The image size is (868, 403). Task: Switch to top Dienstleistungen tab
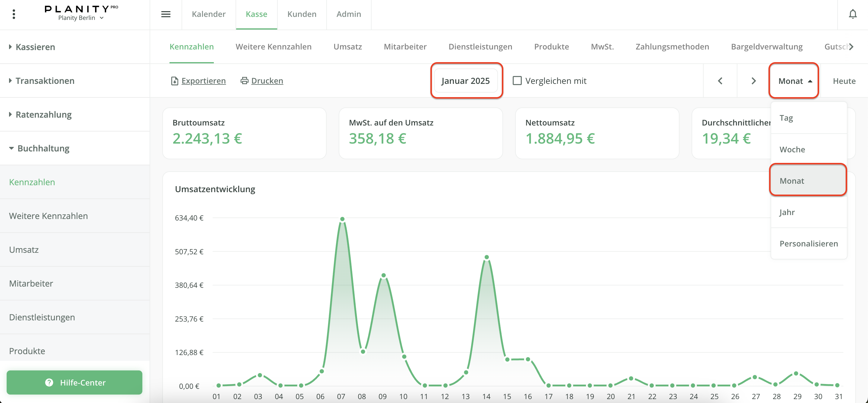480,47
